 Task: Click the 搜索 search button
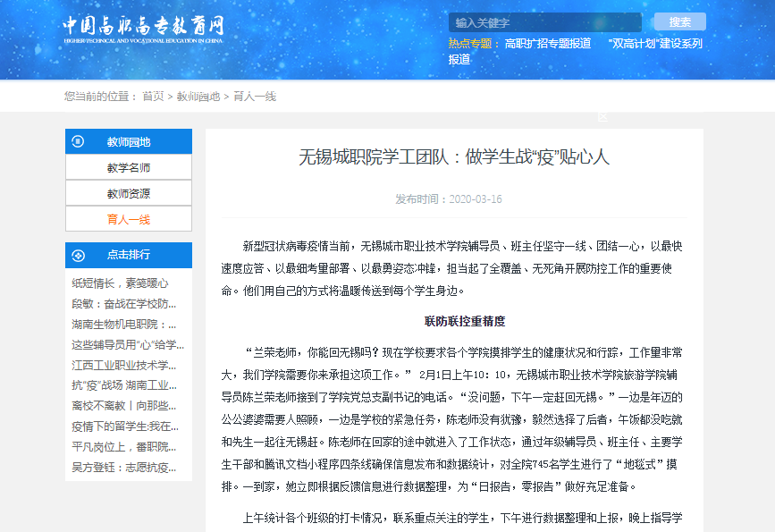(679, 22)
